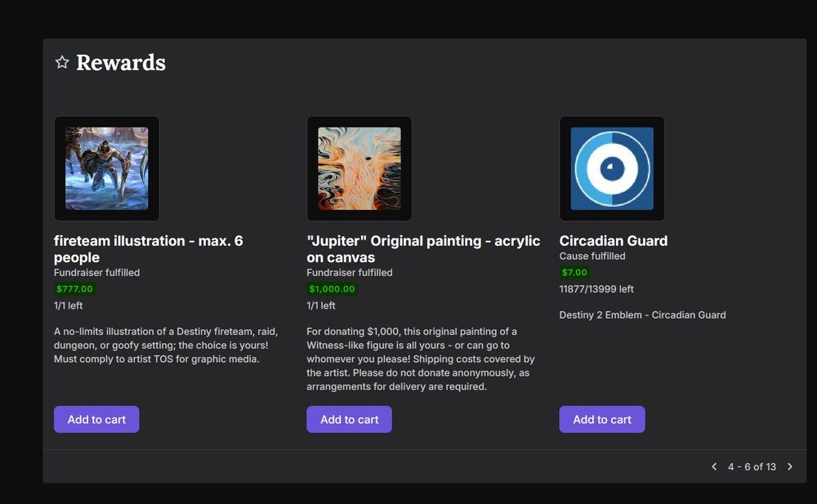This screenshot has height=504, width=817.
Task: Click the "Jupiter" Original painting title
Action: (x=423, y=249)
